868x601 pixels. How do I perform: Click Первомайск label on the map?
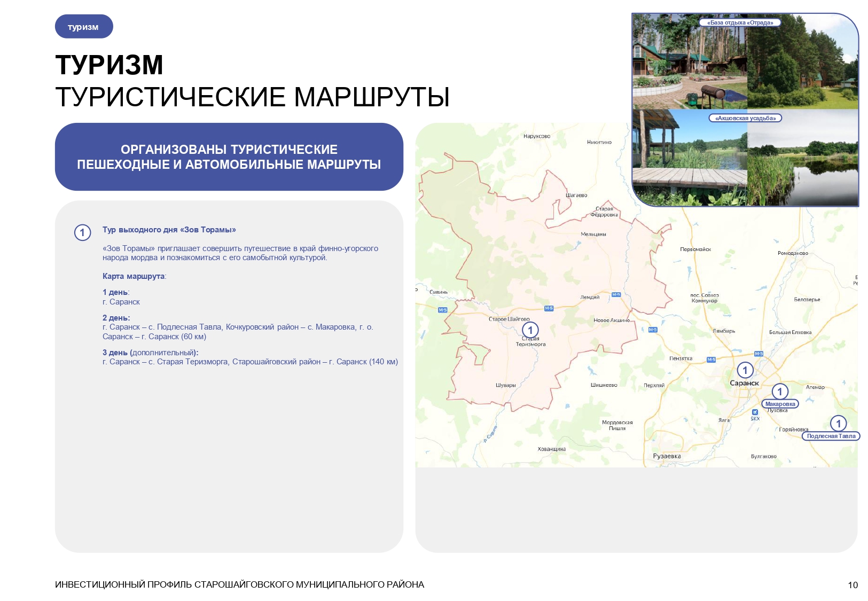(695, 249)
